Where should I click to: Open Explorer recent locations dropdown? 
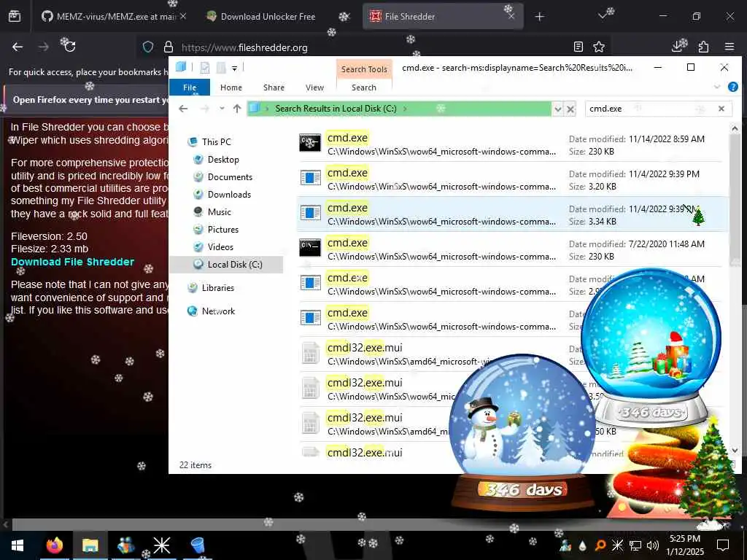222,109
